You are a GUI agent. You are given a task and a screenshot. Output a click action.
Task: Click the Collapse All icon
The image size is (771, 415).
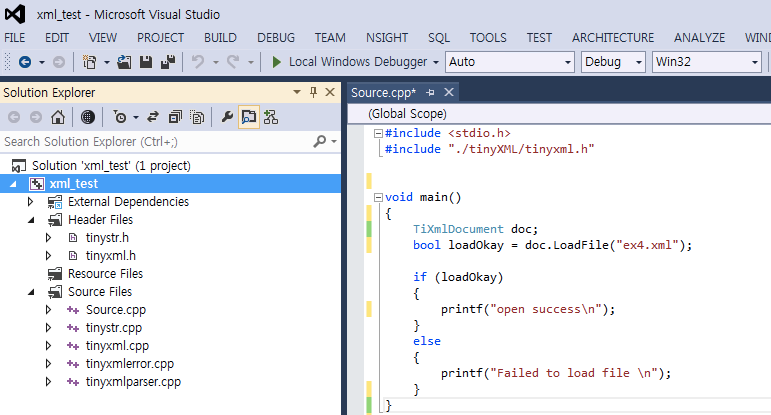[x=175, y=117]
